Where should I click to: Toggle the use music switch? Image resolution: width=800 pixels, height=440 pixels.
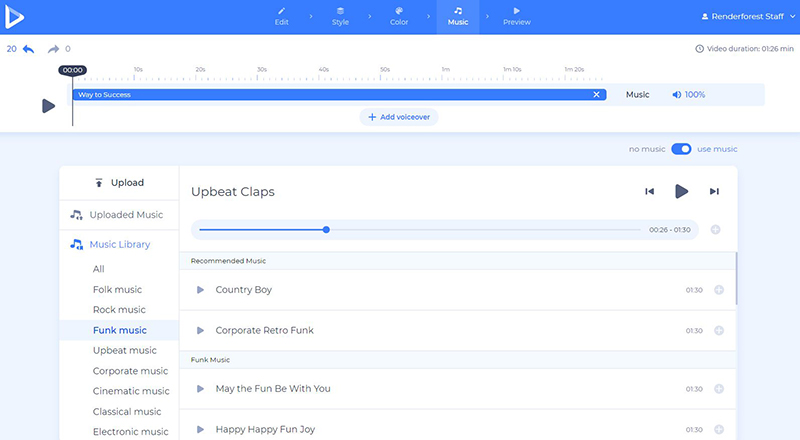click(x=681, y=149)
